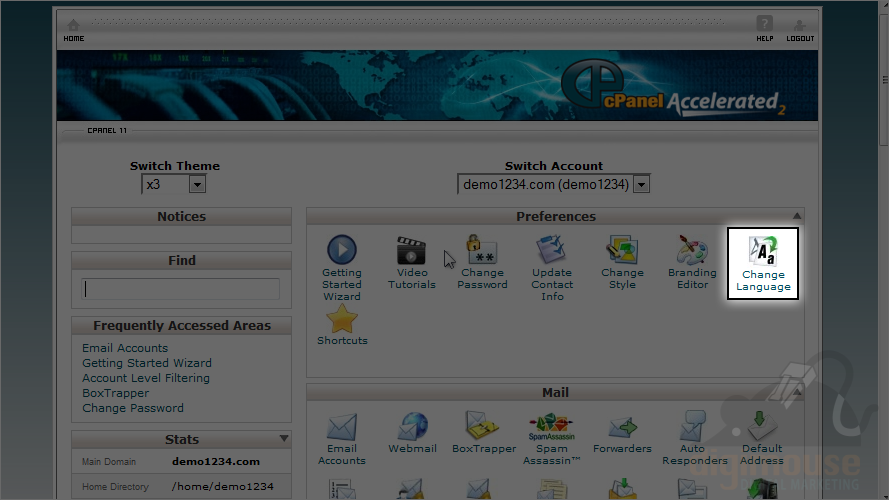Launch the Branding Editor
The width and height of the screenshot is (889, 500).
(692, 262)
